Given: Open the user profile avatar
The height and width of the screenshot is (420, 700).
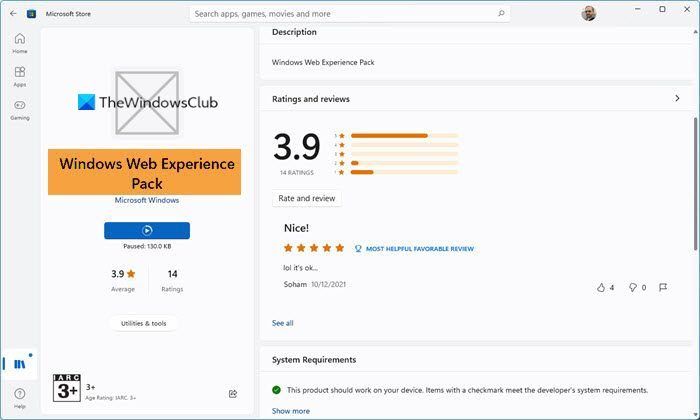Looking at the screenshot, I should pos(588,13).
